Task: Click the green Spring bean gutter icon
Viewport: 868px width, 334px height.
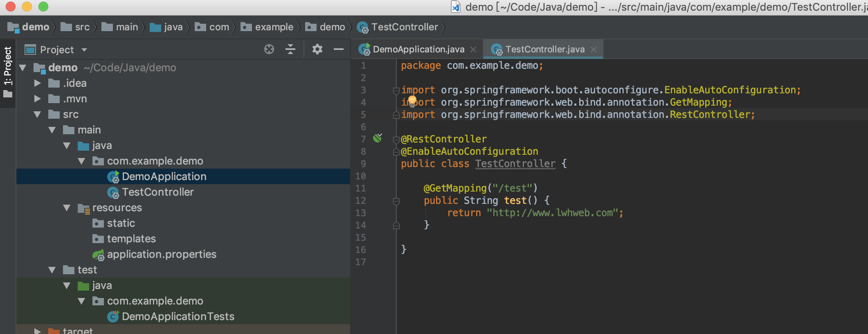Action: pos(377,138)
